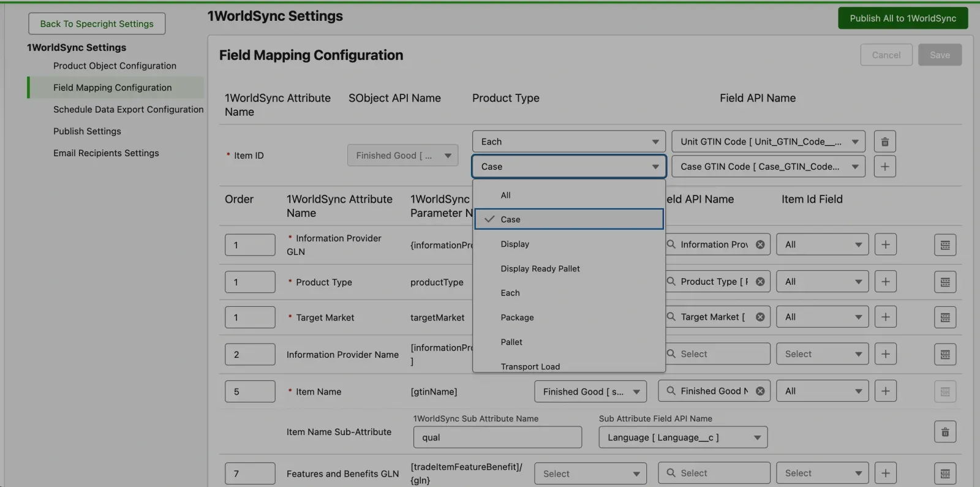Choose Package in product type list
Screen dimensions: 980x487
(569, 317)
